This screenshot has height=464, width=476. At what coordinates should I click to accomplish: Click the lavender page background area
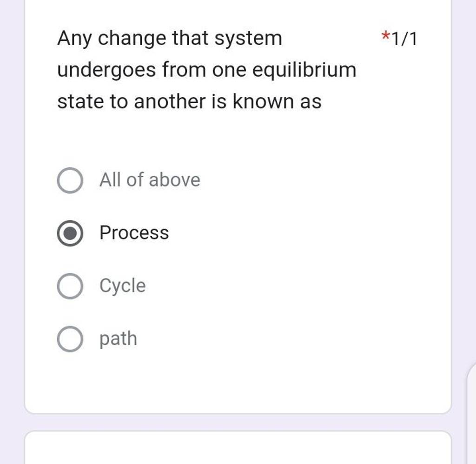click(12, 232)
